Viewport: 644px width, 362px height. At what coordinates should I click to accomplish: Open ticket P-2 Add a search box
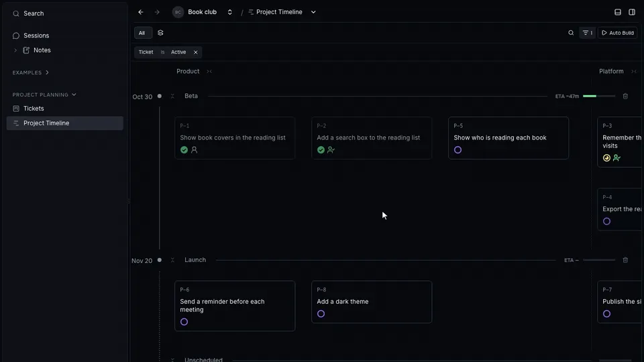[x=371, y=138]
